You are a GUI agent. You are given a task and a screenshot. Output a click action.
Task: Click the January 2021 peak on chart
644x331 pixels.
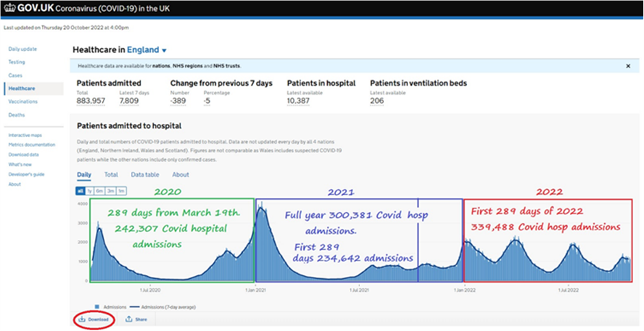[x=262, y=209]
